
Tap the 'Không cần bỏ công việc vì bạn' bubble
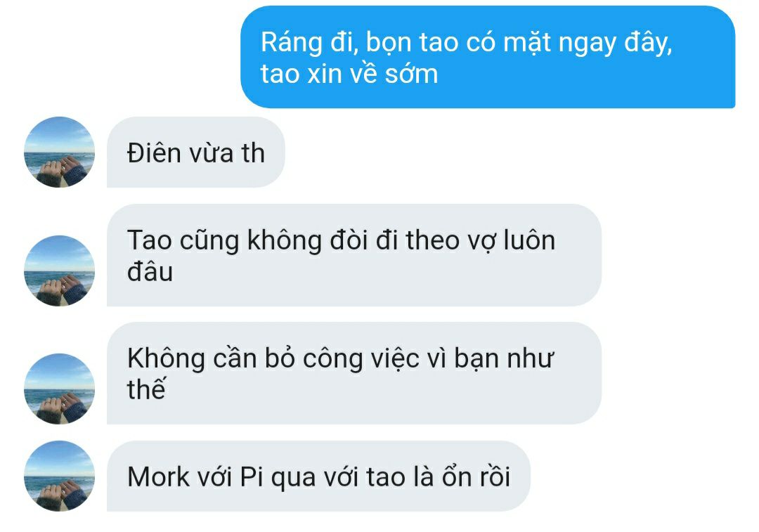coord(354,373)
